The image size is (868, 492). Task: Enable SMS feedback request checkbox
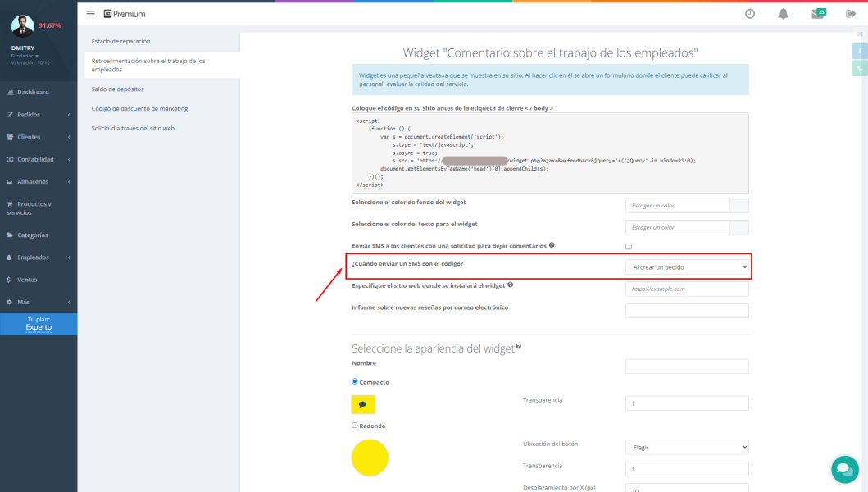(629, 246)
